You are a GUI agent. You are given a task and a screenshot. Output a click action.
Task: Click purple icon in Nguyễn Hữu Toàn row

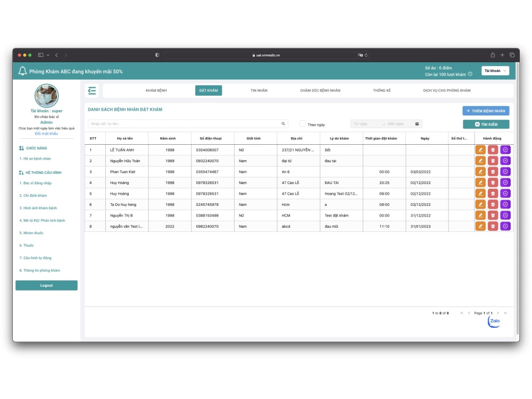pos(505,161)
